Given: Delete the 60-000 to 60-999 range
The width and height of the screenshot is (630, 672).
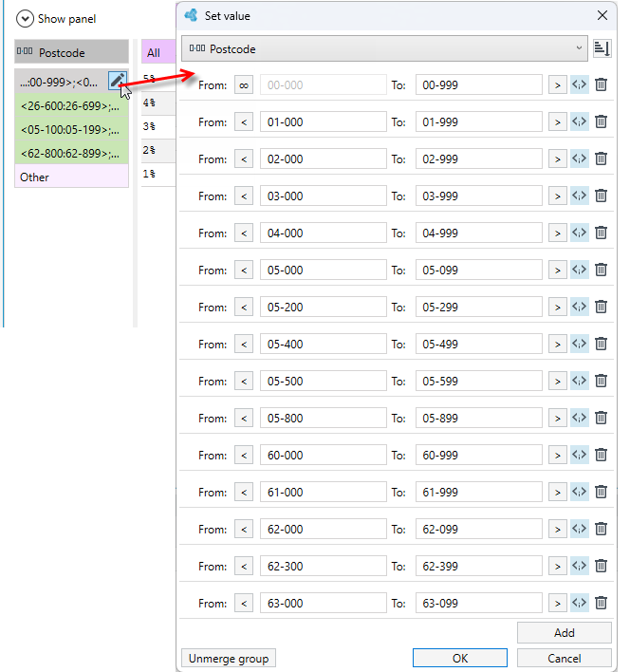Looking at the screenshot, I should click(601, 455).
